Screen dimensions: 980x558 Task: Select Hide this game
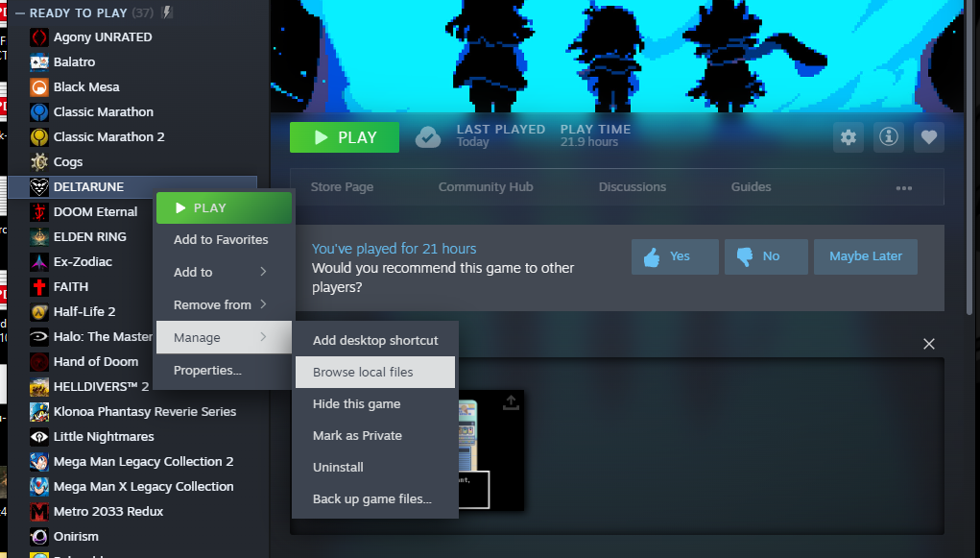coord(375,404)
